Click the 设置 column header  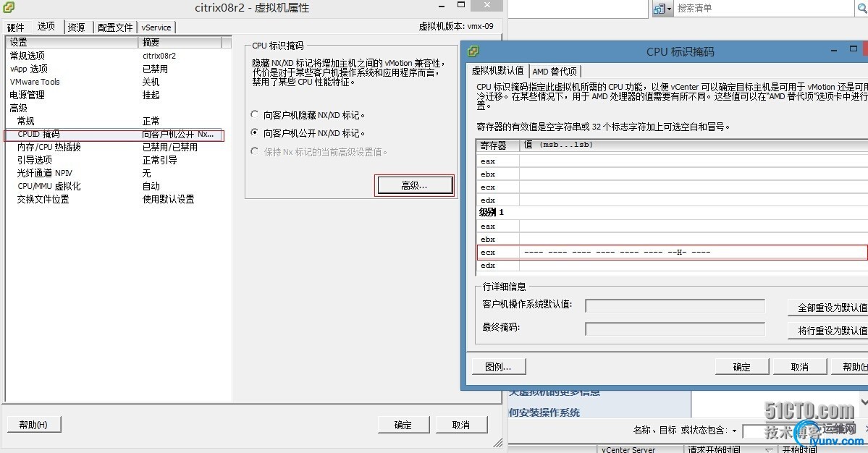tap(72, 42)
